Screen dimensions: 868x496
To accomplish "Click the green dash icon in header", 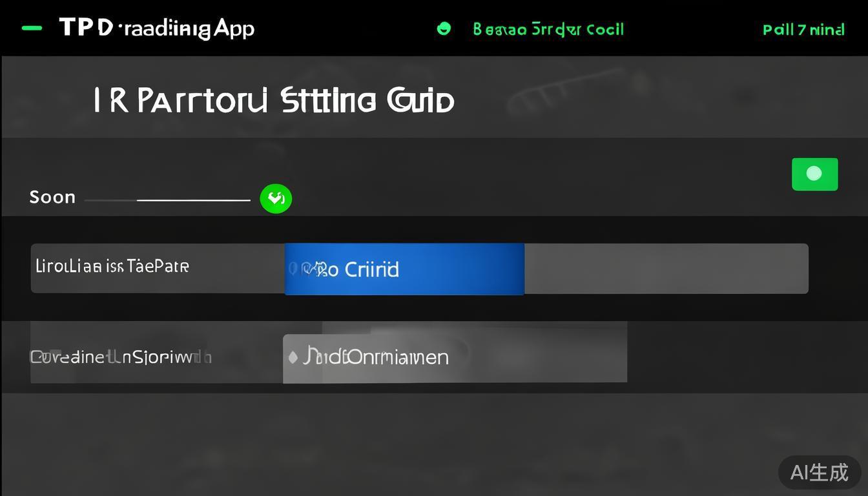I will coord(32,28).
